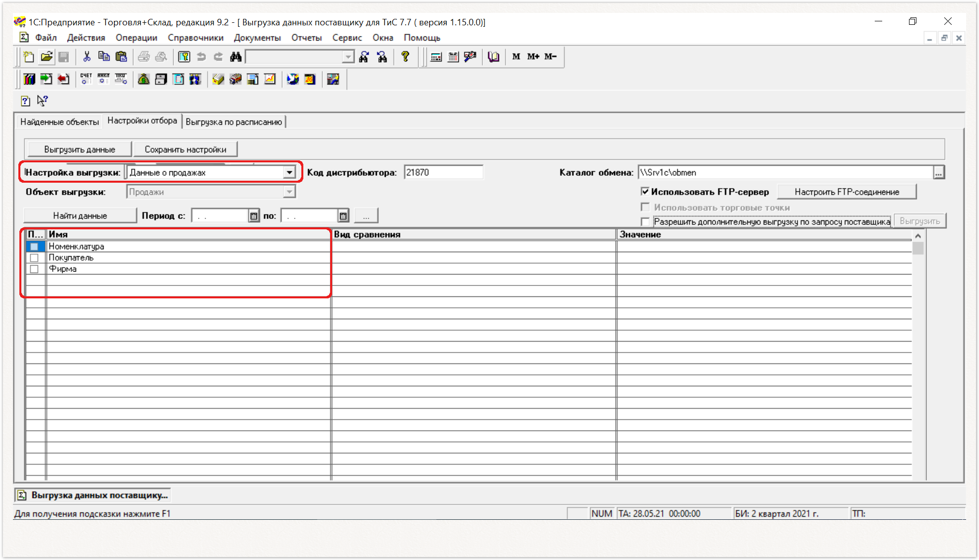Open the Сервис menu

pyautogui.click(x=347, y=38)
